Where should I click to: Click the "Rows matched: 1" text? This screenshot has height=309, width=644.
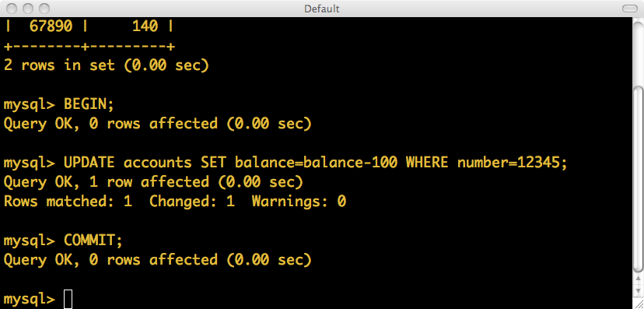tap(68, 202)
